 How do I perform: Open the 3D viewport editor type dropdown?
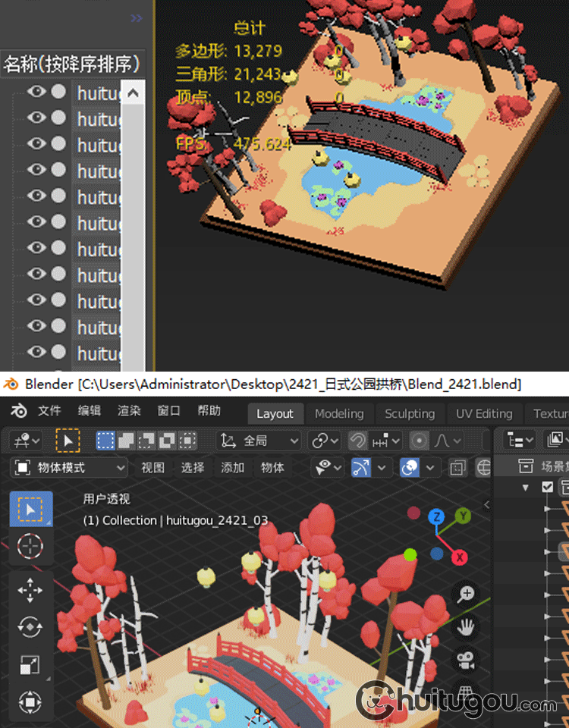click(x=26, y=441)
